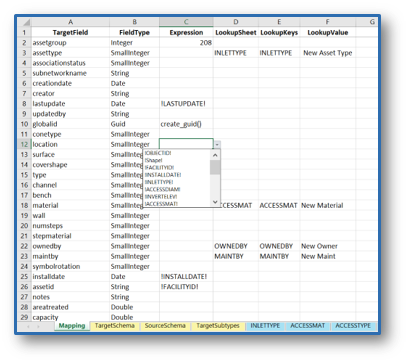Select the New Maint cell

pos(328,256)
